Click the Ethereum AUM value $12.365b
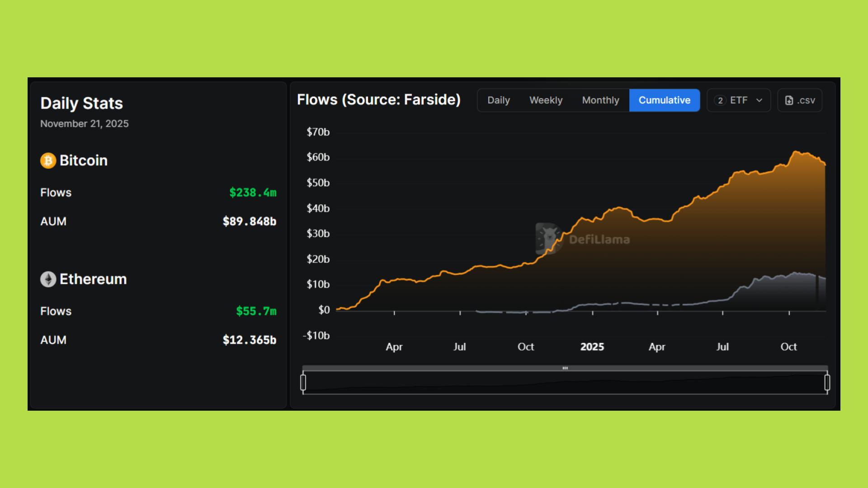This screenshot has width=868, height=488. [x=249, y=340]
